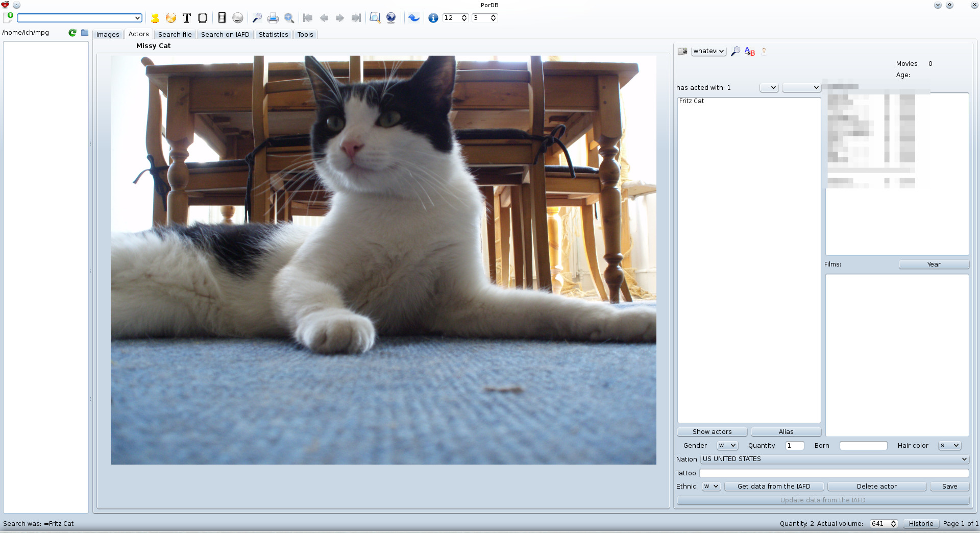Expand the Gender dropdown
The height and width of the screenshot is (533, 980).
coord(727,445)
